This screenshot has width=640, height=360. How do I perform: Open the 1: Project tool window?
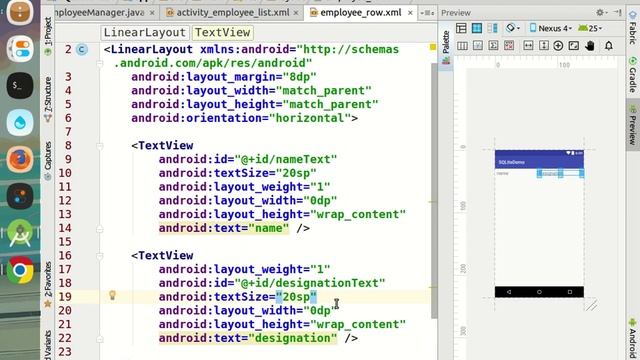pos(48,36)
